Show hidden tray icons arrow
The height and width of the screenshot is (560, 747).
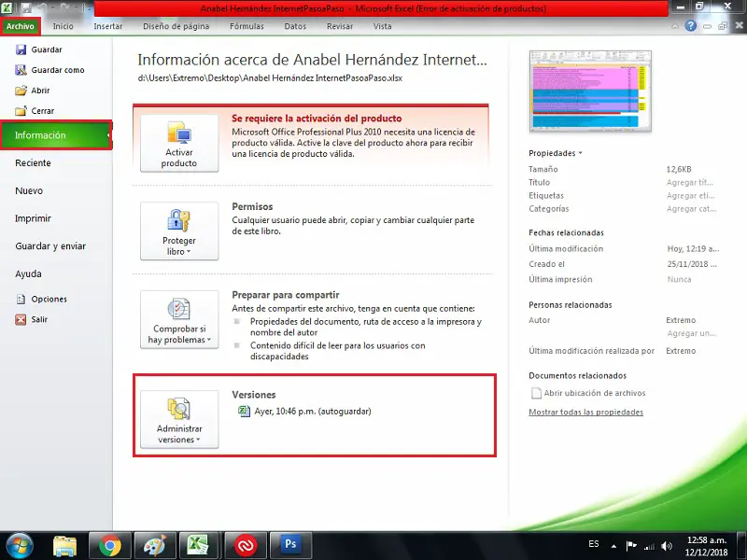click(613, 546)
